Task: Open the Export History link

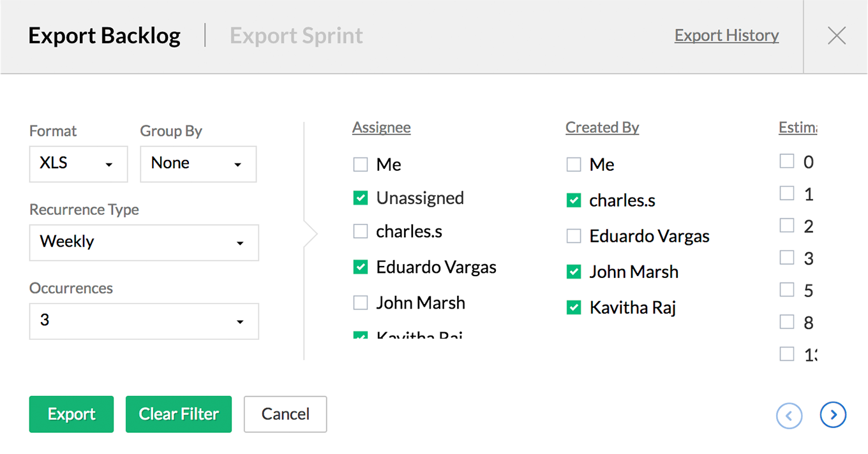Action: tap(726, 36)
